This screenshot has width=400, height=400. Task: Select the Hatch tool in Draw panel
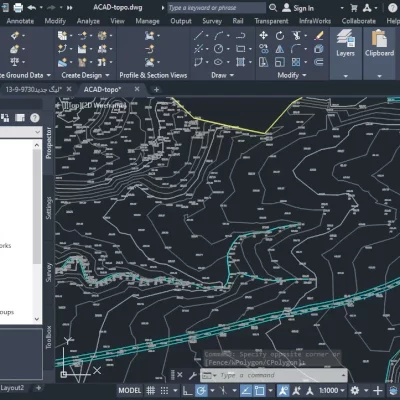click(x=240, y=62)
